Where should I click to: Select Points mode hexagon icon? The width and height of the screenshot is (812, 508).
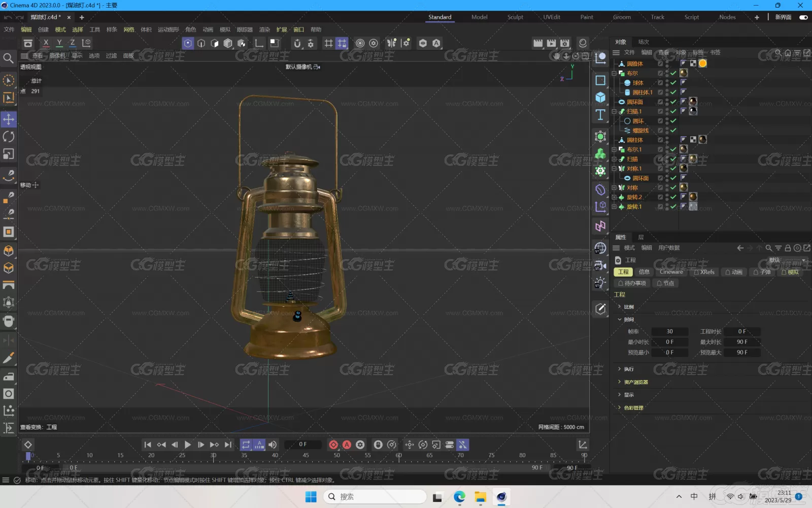(188, 43)
